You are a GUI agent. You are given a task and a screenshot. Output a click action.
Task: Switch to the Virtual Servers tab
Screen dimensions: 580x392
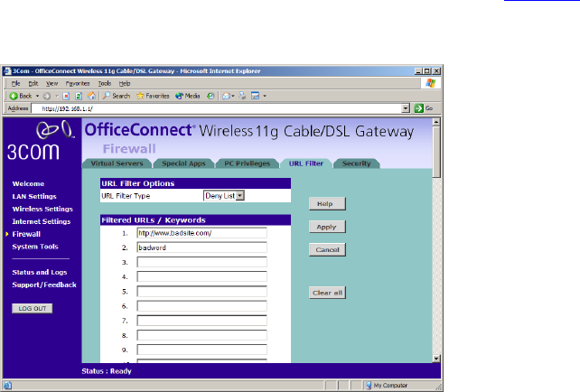click(x=117, y=163)
